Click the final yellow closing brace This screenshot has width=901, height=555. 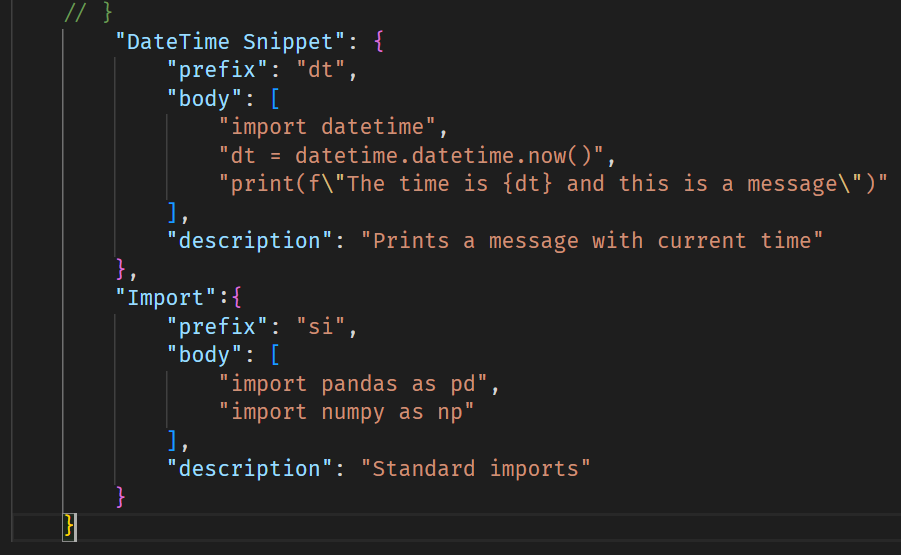point(69,525)
